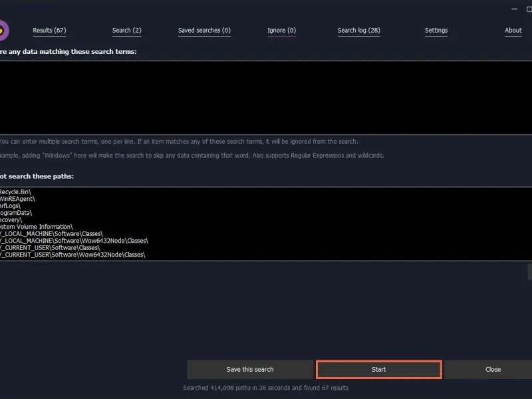Screen dimensions: 532x399
Task: Click the purple app logo icon
Action: click(x=3, y=31)
